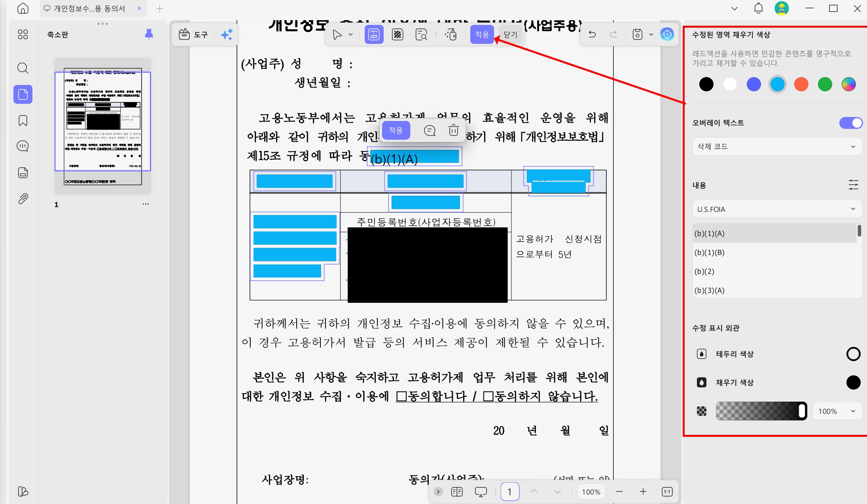
Task: Go to previous page arrow
Action: coord(534,491)
